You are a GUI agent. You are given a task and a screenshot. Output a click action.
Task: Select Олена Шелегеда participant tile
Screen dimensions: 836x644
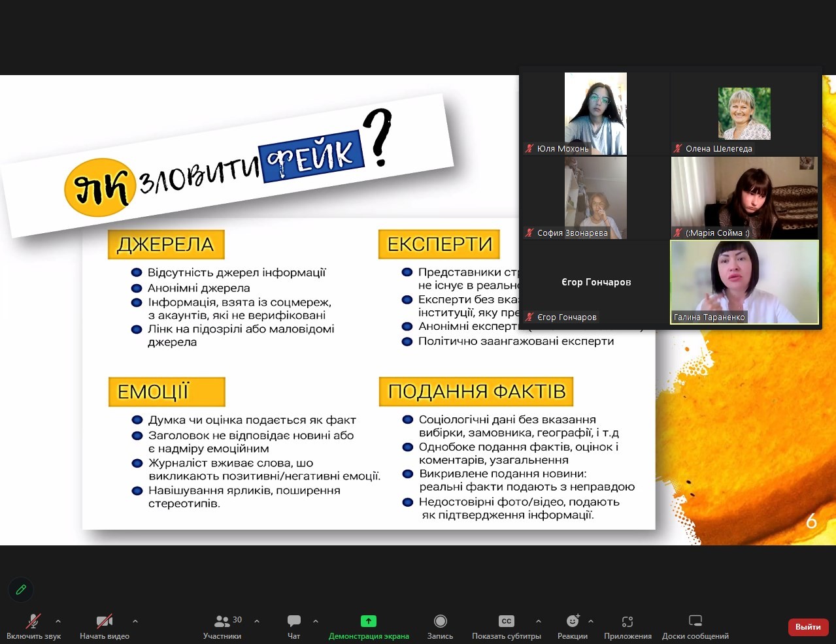tap(744, 114)
